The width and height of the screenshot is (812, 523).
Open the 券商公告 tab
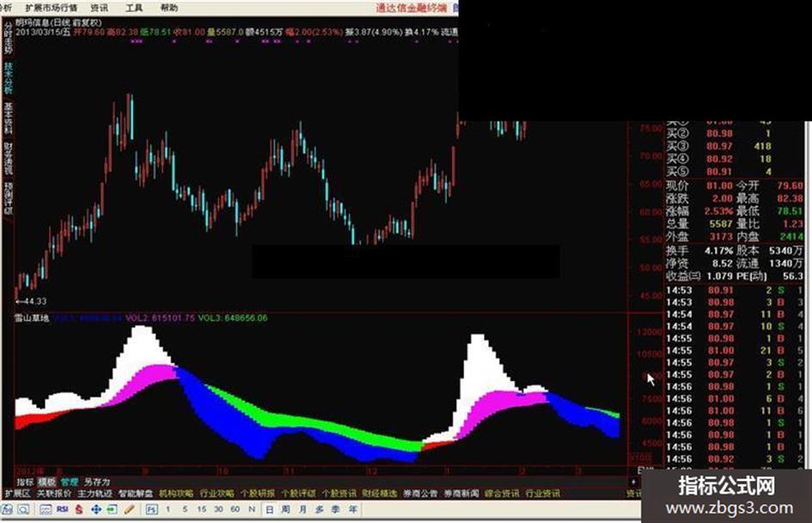[420, 494]
